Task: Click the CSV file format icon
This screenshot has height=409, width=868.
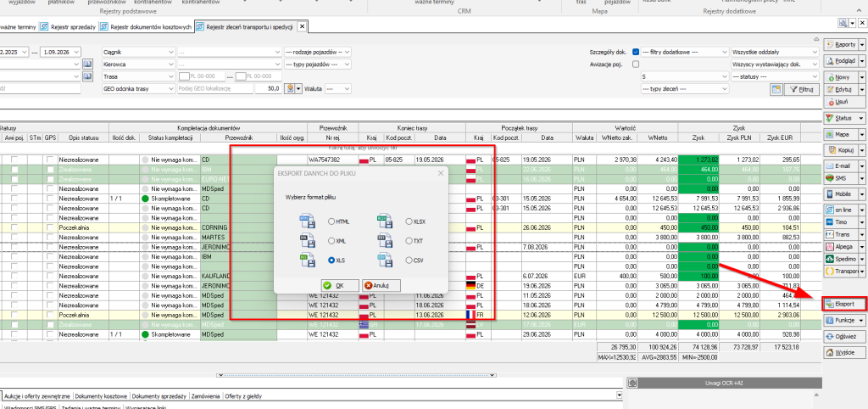Action: pos(385,260)
